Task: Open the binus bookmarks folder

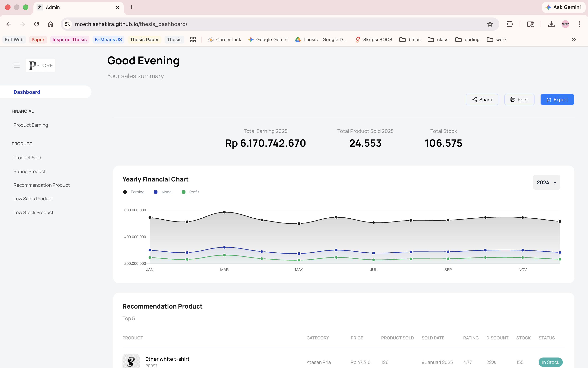Action: pos(410,40)
